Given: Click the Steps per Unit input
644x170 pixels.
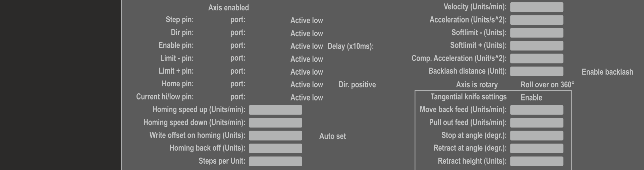Looking at the screenshot, I should pos(275,161).
